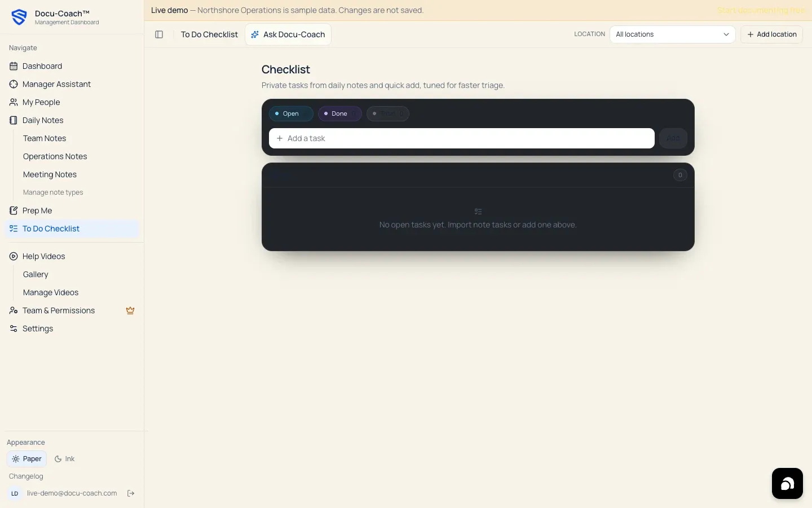This screenshot has width=812, height=508.
Task: Open Team Notes in the sidebar
Action: [45, 138]
